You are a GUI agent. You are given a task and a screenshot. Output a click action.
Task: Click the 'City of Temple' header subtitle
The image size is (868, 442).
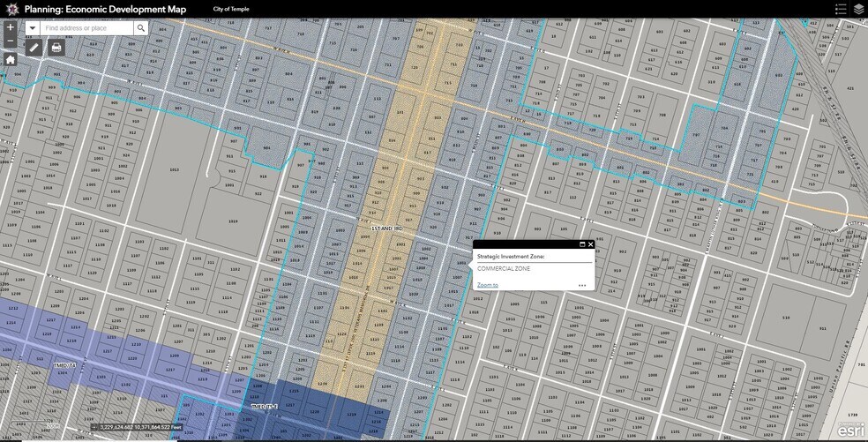[x=230, y=9]
